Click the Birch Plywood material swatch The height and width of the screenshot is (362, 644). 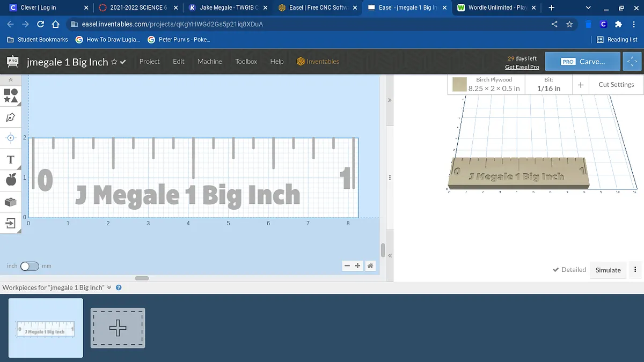tap(459, 85)
